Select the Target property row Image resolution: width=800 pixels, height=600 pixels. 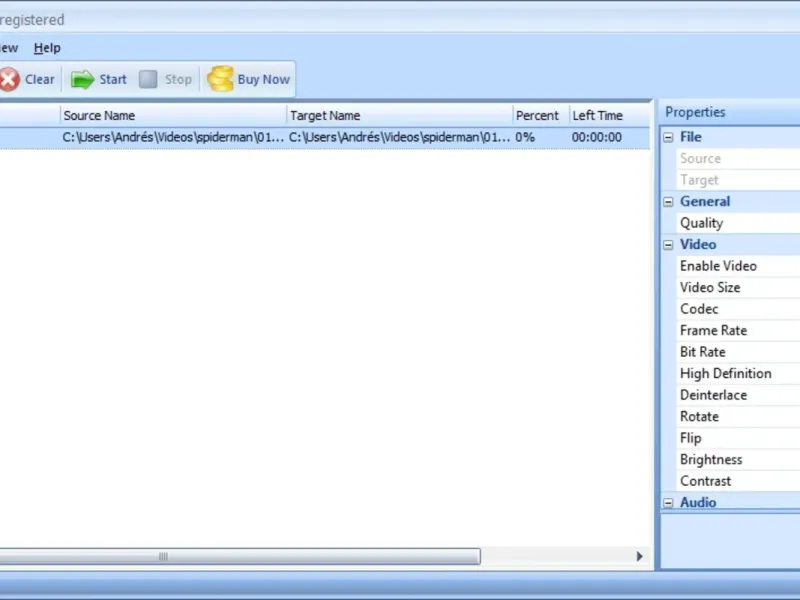coord(739,180)
